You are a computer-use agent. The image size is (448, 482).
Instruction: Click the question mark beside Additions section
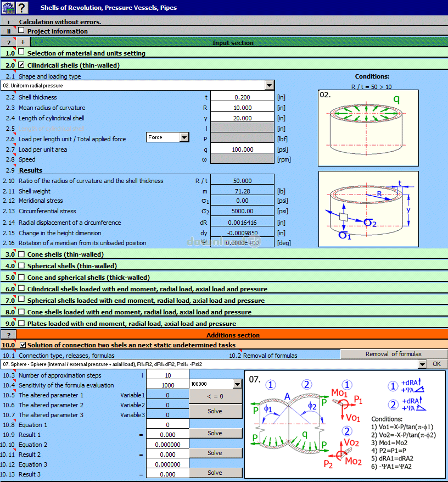click(9, 335)
